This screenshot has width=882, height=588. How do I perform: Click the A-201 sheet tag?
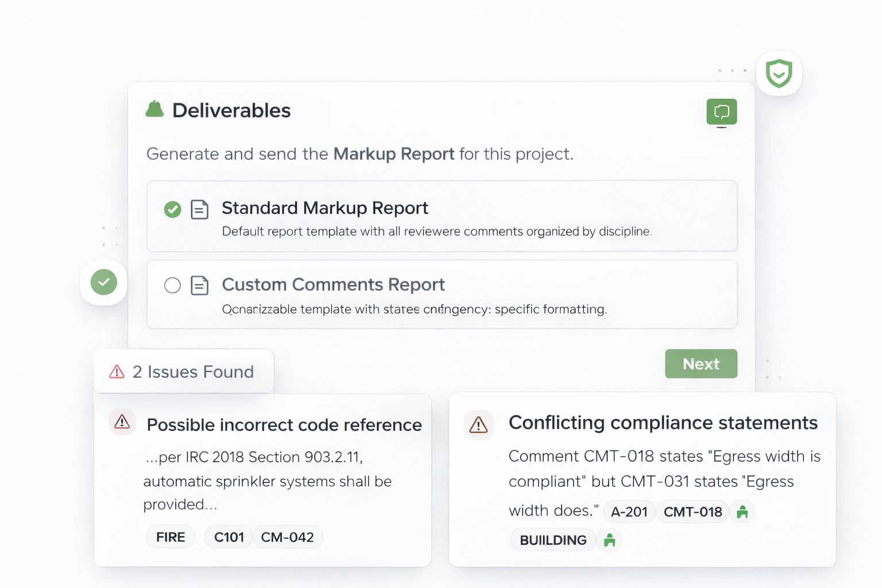coord(629,512)
